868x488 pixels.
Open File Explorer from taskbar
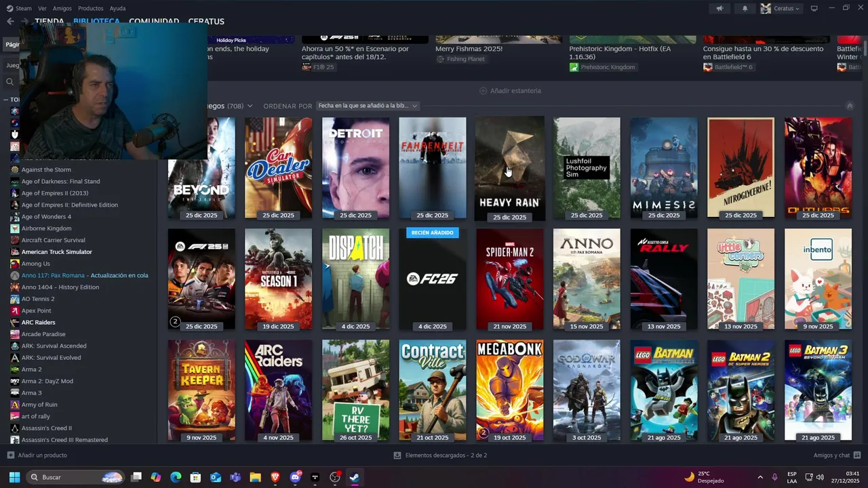[255, 477]
